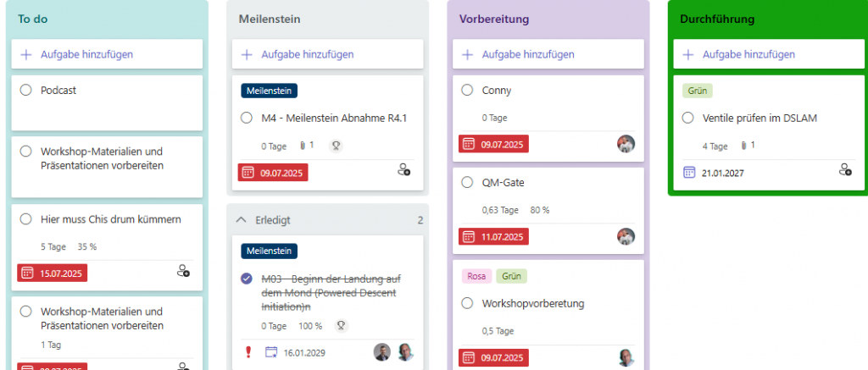868x370 pixels.
Task: Click the assignee avatar on QM-Gate card
Action: tap(626, 236)
